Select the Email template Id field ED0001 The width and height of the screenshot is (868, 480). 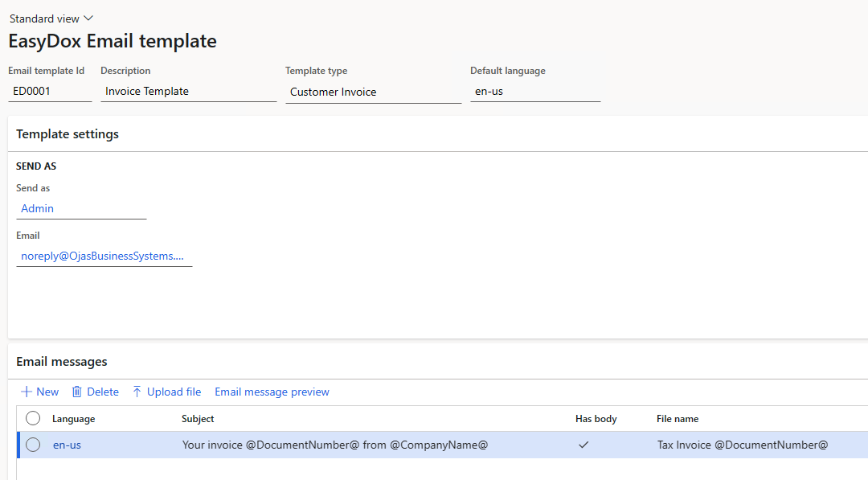pos(50,91)
